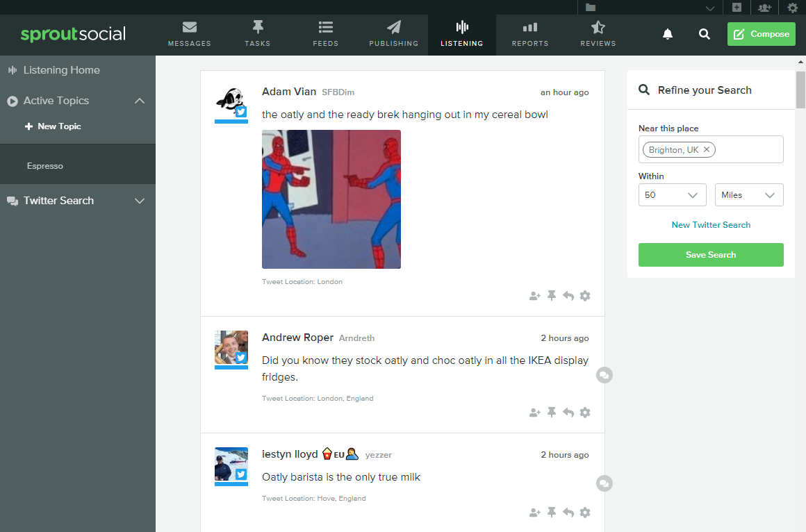Click the plus box icon in top bar
The height and width of the screenshot is (532, 806).
pos(737,7)
